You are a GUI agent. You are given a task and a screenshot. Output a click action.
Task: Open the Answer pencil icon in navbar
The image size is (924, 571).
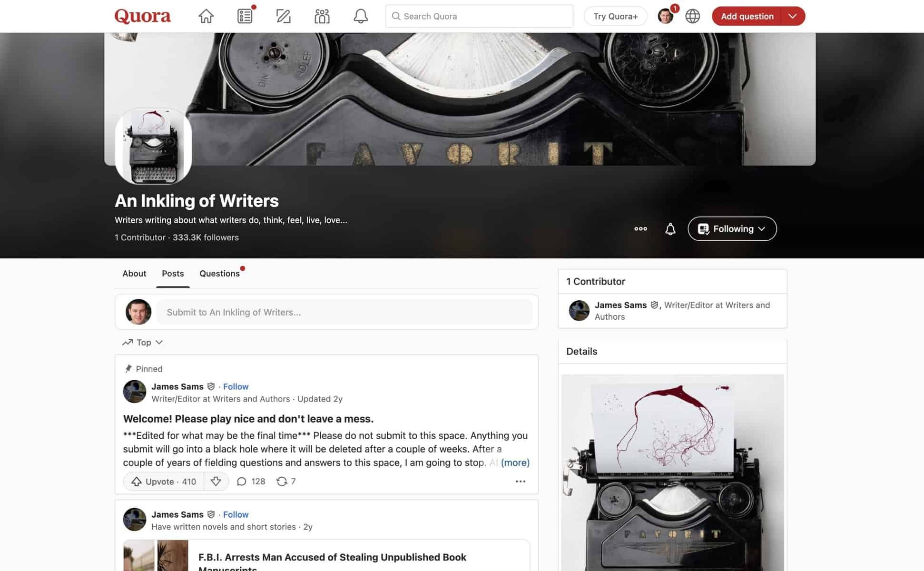pyautogui.click(x=283, y=16)
